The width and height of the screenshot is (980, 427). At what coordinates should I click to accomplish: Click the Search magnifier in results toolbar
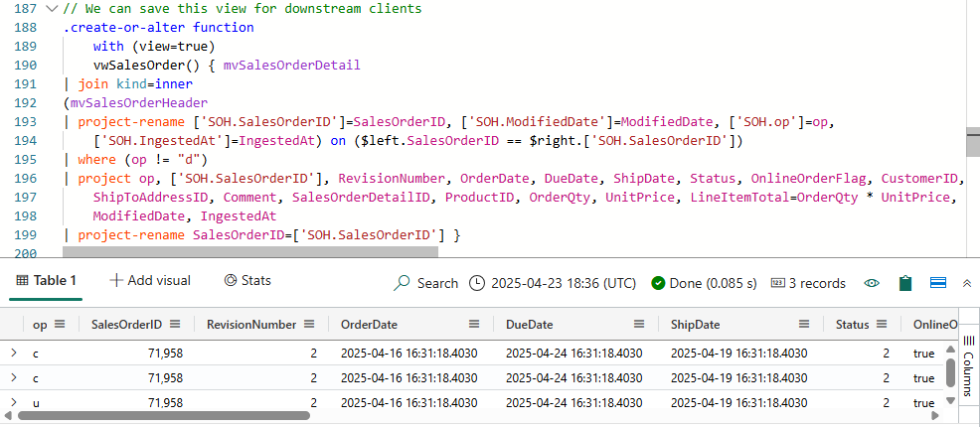402,283
